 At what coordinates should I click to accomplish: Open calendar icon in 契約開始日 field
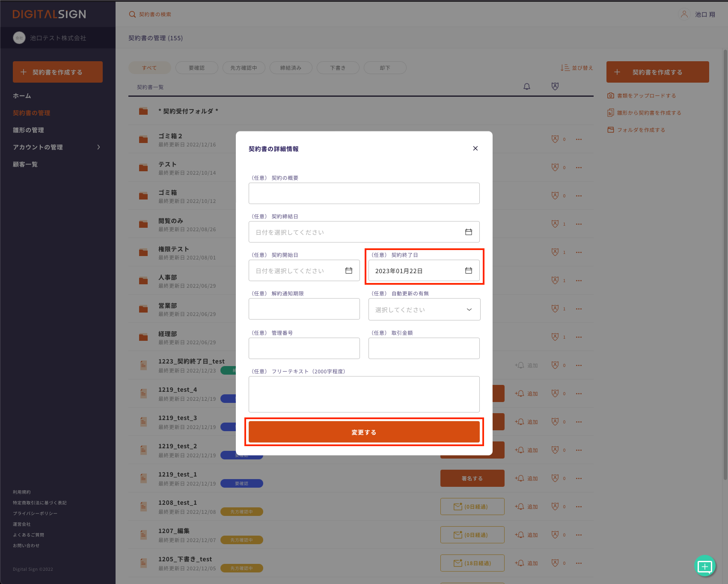point(349,271)
